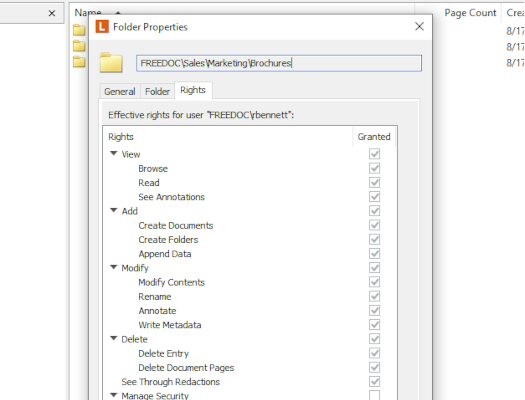
Task: Select the Read right row
Action: (x=149, y=183)
